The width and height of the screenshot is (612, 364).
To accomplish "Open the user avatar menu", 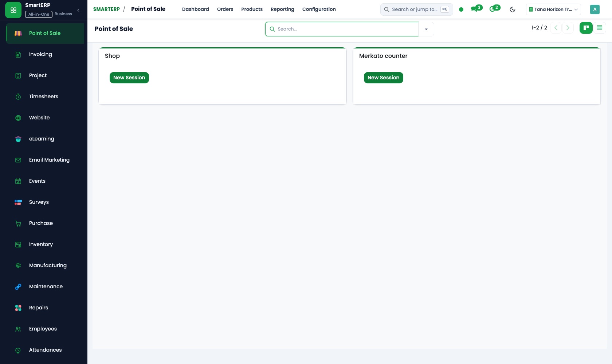I will (x=595, y=9).
